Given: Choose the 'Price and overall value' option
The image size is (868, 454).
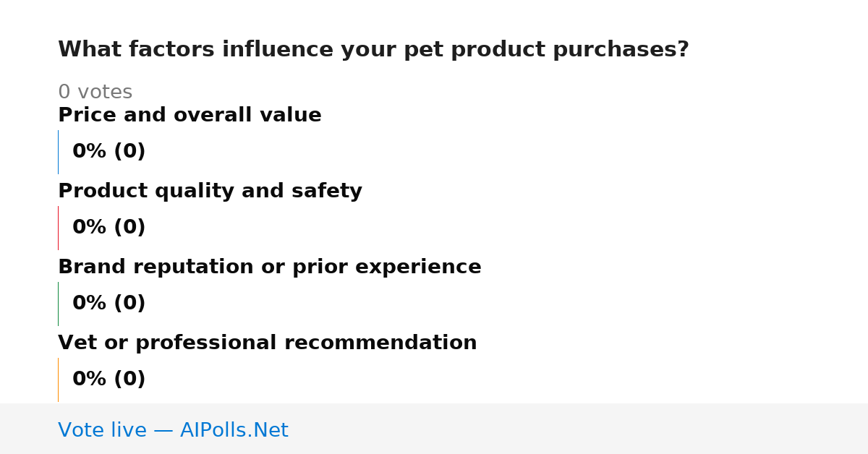Looking at the screenshot, I should [190, 116].
